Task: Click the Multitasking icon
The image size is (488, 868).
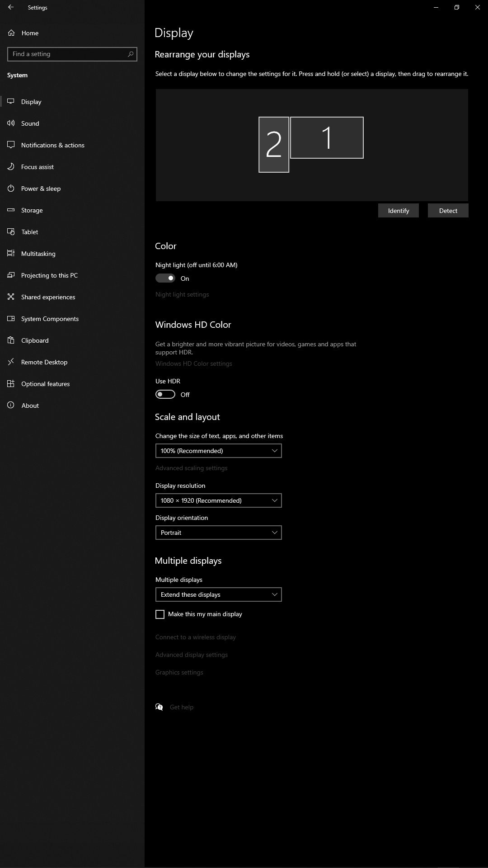Action: (11, 253)
